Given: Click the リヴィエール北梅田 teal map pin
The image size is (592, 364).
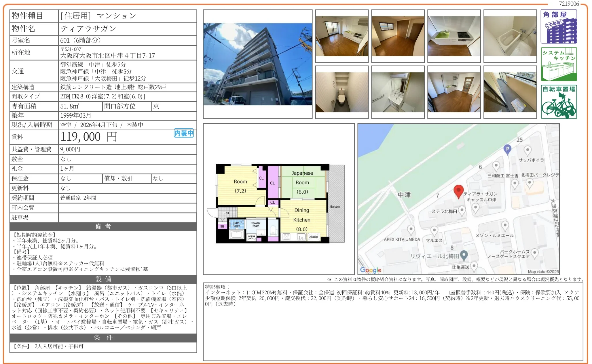Looking at the screenshot, I should (464, 255).
